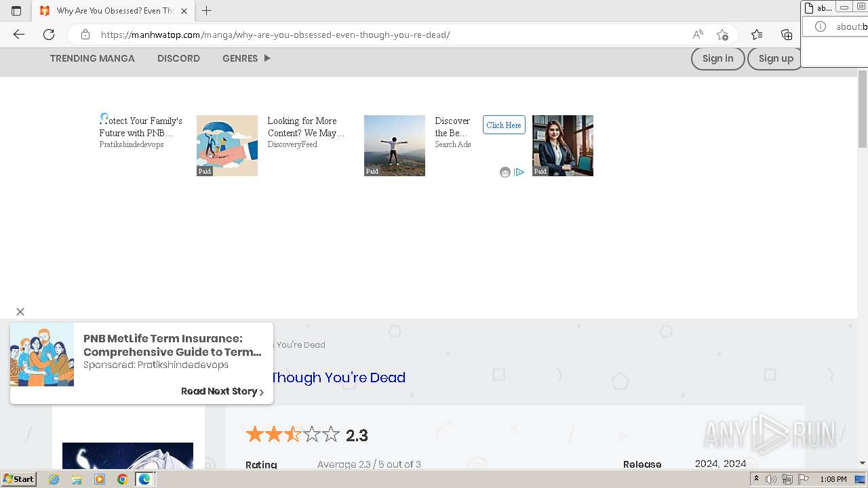Image resolution: width=868 pixels, height=488 pixels.
Task: Switch to Microsoft Edge taskbar button
Action: tap(144, 479)
